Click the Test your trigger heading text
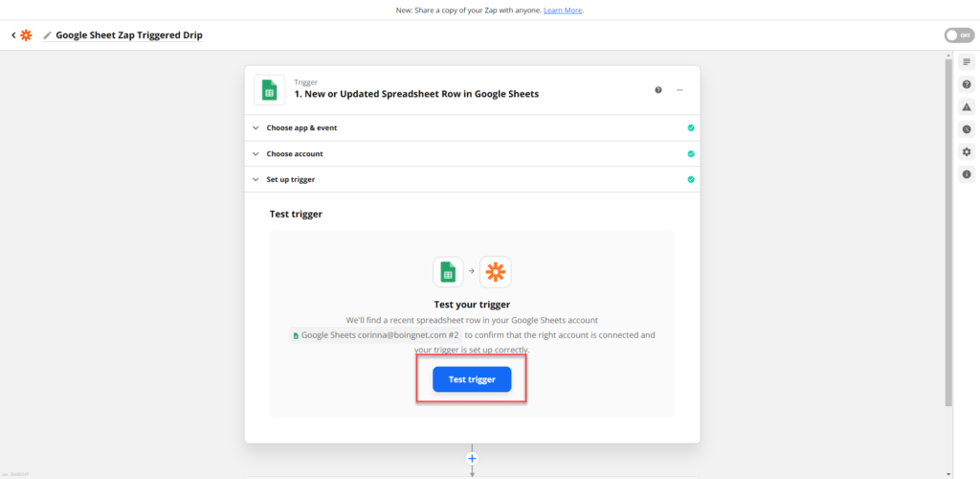Viewport: 980px width, 479px height. 472,306
